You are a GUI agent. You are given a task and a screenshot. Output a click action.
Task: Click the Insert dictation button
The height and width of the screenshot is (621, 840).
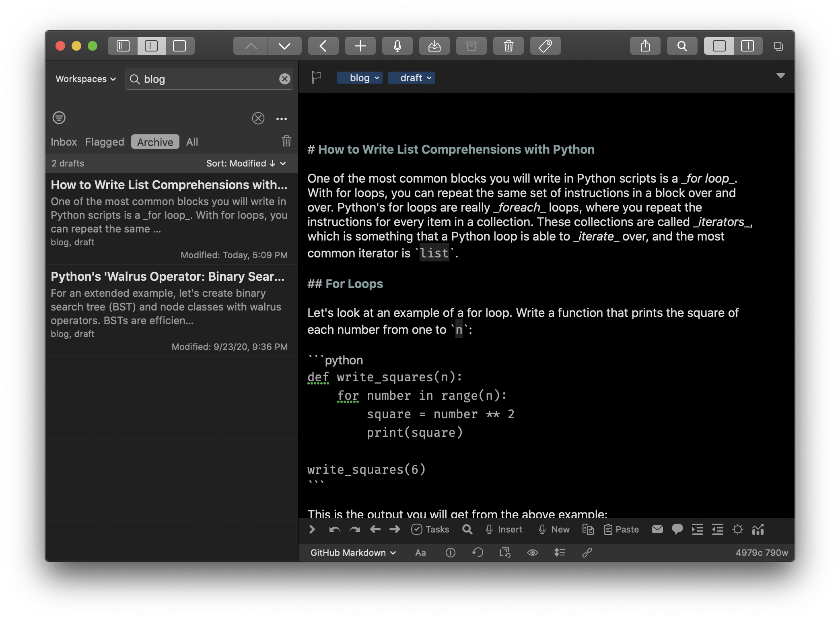(504, 529)
